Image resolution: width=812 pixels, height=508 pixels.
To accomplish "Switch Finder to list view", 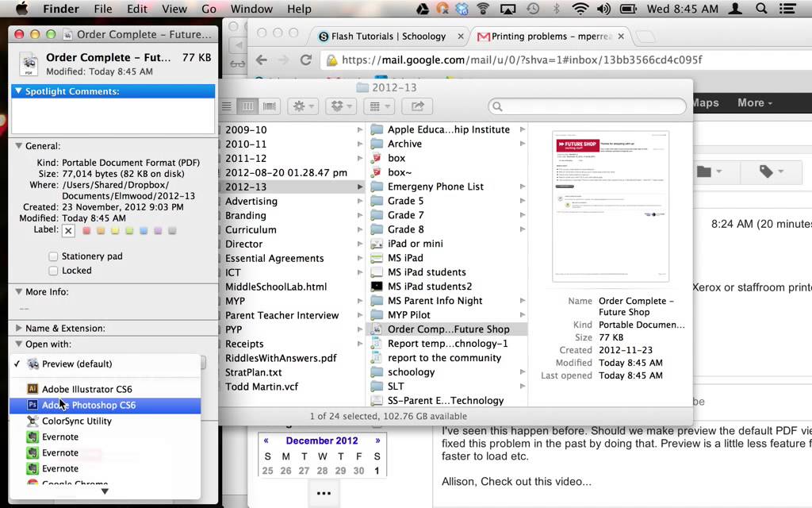I will (x=227, y=106).
